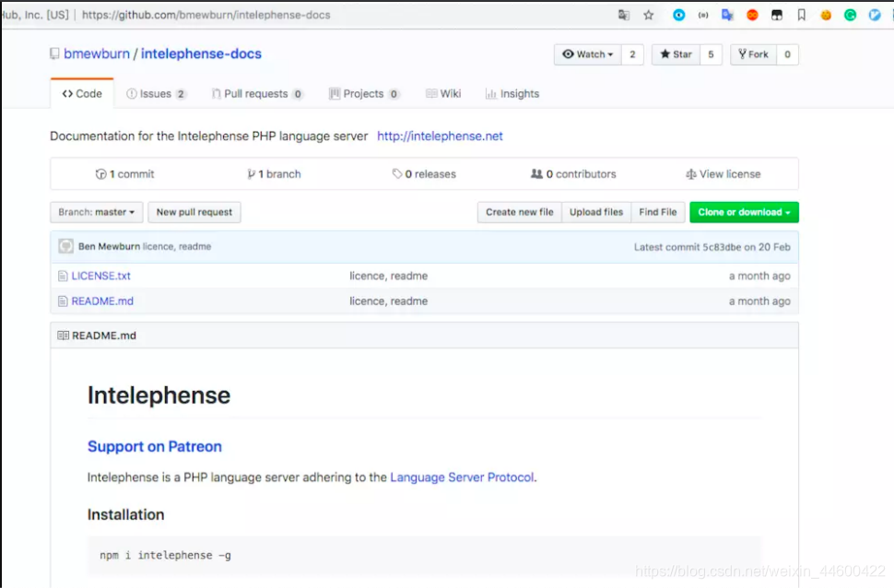Image resolution: width=894 pixels, height=588 pixels.
Task: View the 1 branch list
Action: point(274,174)
